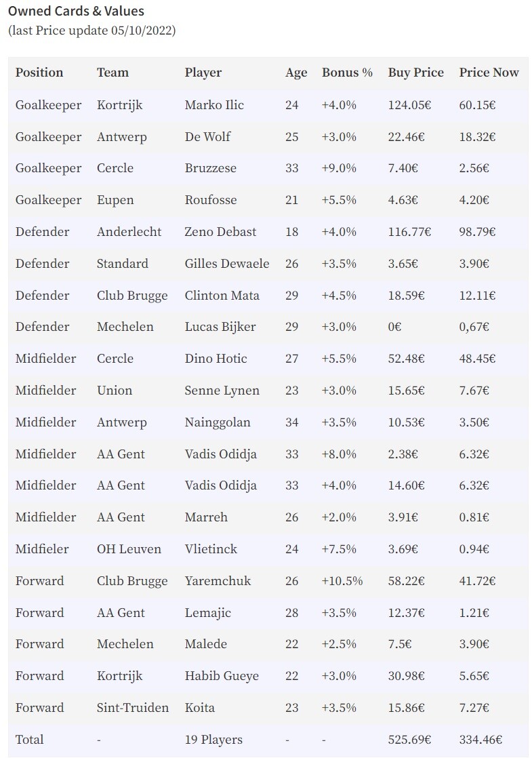
Task: Click the Sint-Truiden team cell
Action: click(x=132, y=707)
